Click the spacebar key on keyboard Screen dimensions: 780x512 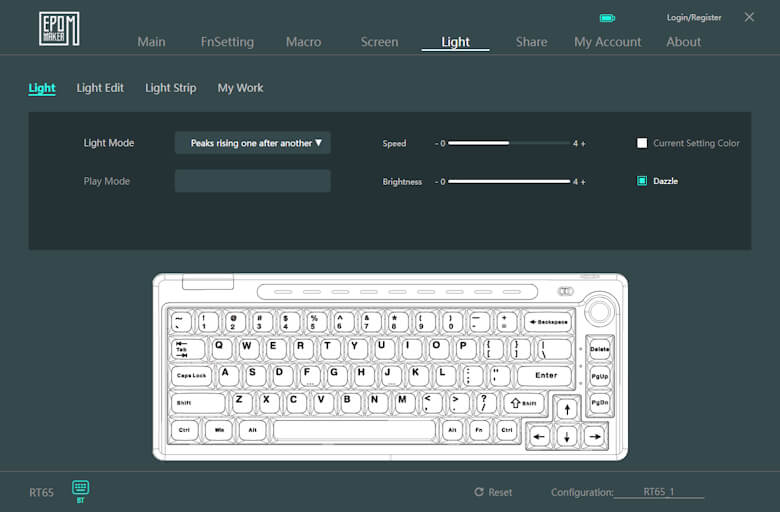click(354, 430)
